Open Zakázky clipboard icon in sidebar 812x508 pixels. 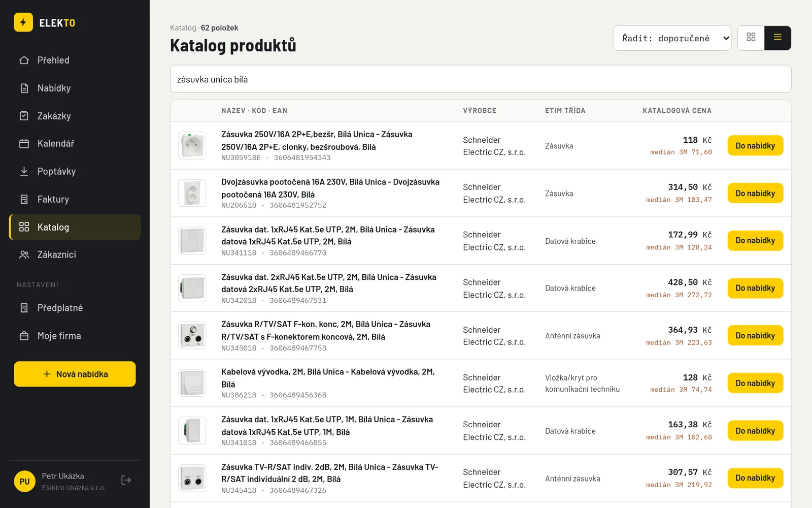24,116
